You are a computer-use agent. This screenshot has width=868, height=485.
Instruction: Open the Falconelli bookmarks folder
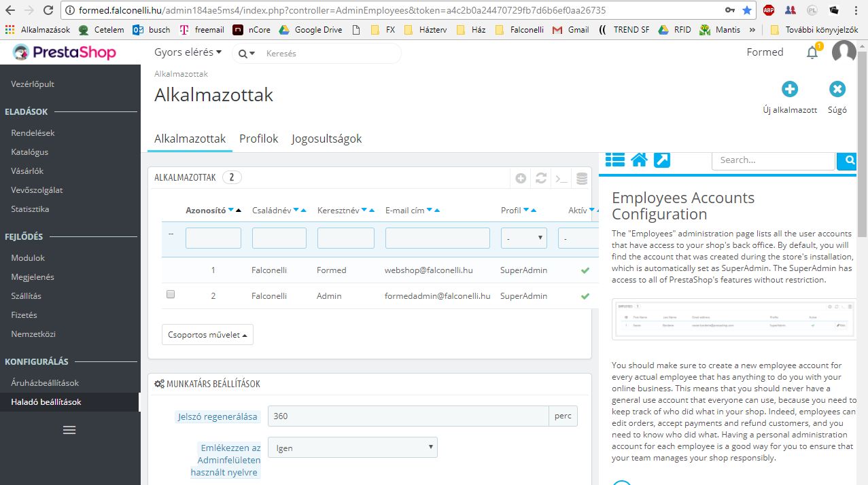[520, 30]
